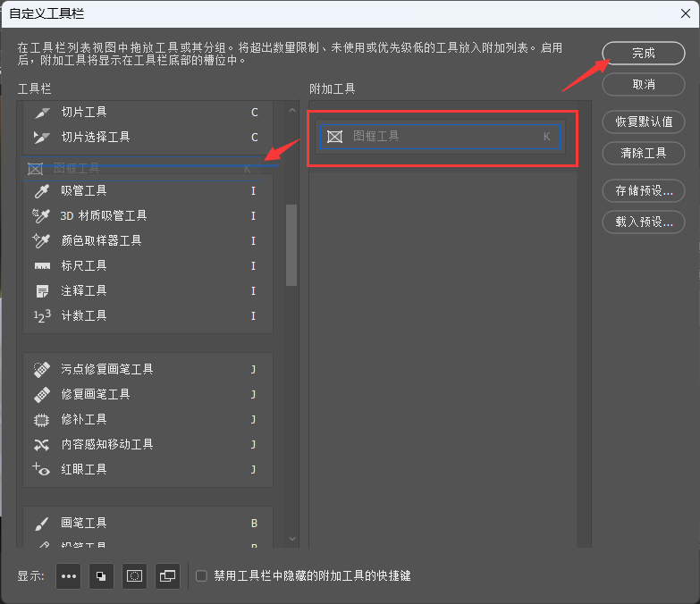Viewport: 700px width, 604px height.
Task: Click the Ruler tool icon
Action: click(42, 266)
